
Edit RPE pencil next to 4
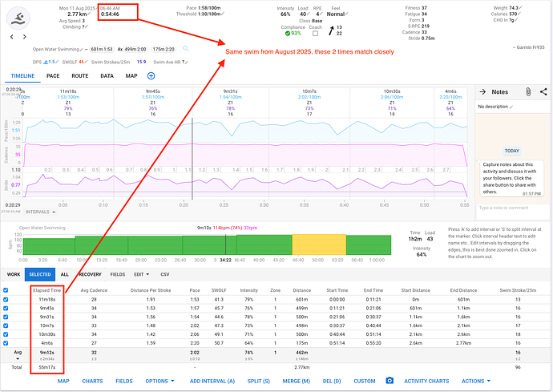321,14
